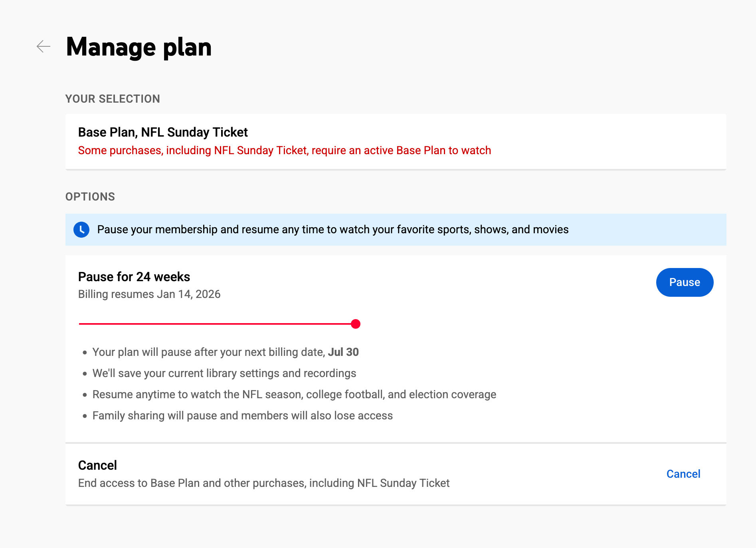Click the Family sharing will pause bullet
756x548 pixels.
point(243,416)
